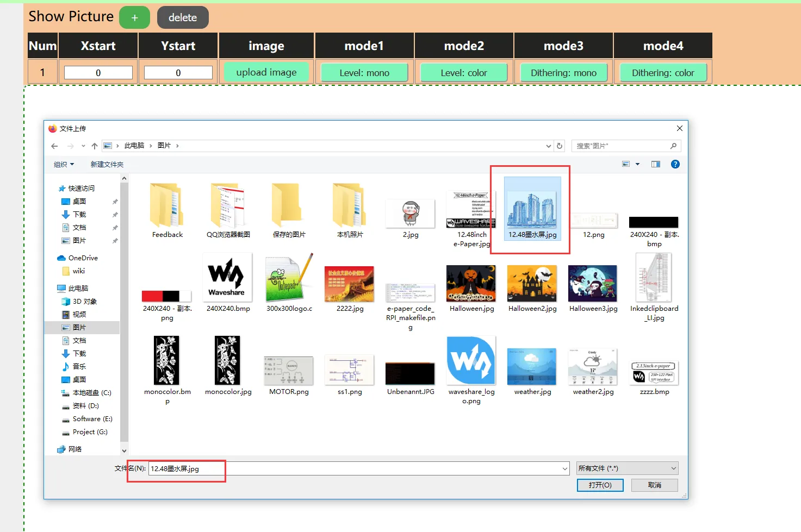The width and height of the screenshot is (801, 532).
Task: Select the Halloween3.jpg file
Action: tap(593, 289)
